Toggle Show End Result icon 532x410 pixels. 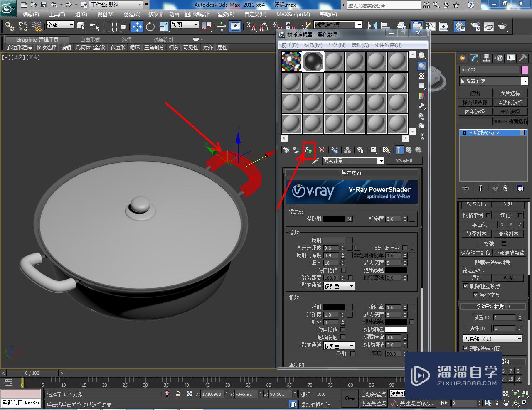pyautogui.click(x=399, y=150)
